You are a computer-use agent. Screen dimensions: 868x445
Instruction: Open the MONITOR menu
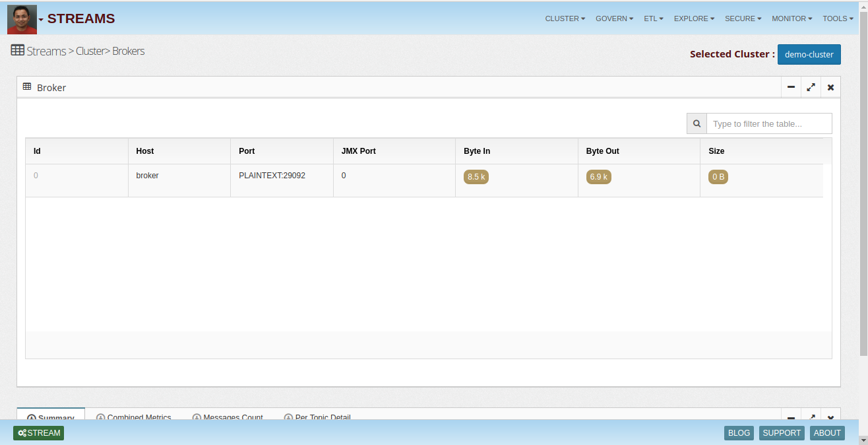(791, 18)
